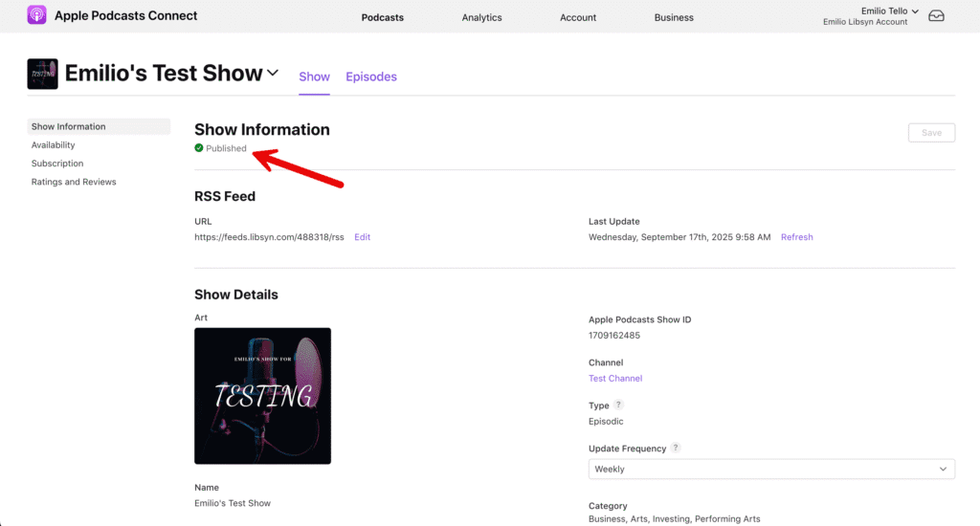Expand the Emilio's Test Show switcher chevron
Viewport: 980px width, 526px height.
pyautogui.click(x=273, y=73)
